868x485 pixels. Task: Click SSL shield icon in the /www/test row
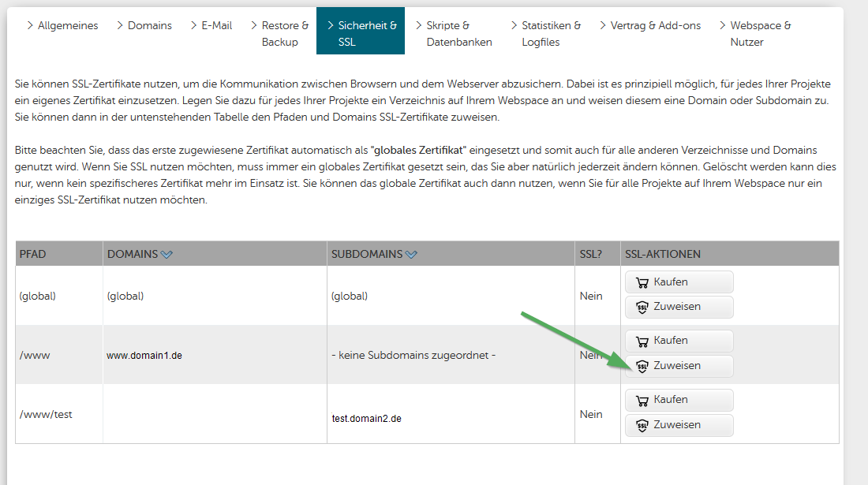(x=642, y=426)
